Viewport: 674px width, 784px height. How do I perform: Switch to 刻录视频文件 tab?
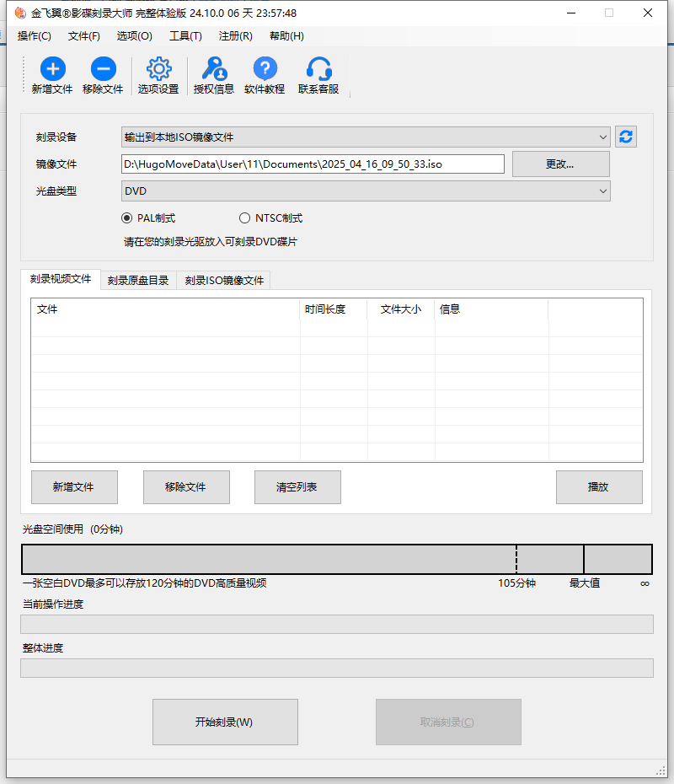coord(61,279)
